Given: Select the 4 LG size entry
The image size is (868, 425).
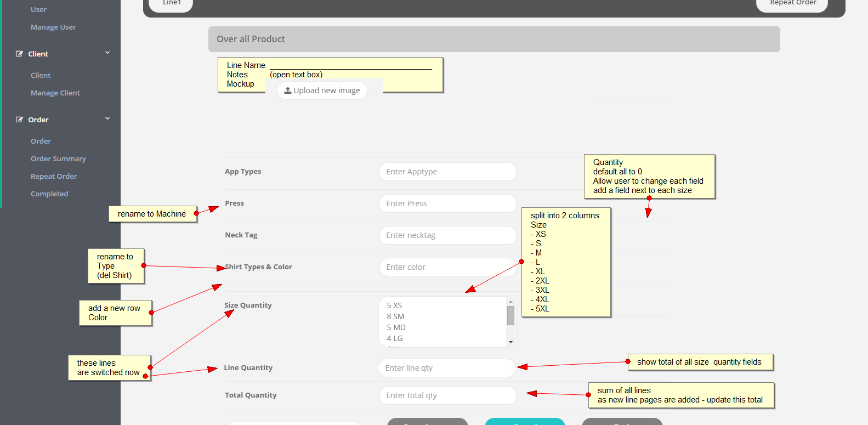Looking at the screenshot, I should click(x=395, y=338).
